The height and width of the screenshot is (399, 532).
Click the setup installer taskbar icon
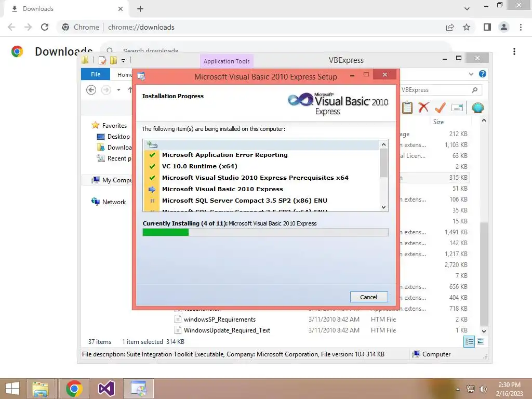138,389
